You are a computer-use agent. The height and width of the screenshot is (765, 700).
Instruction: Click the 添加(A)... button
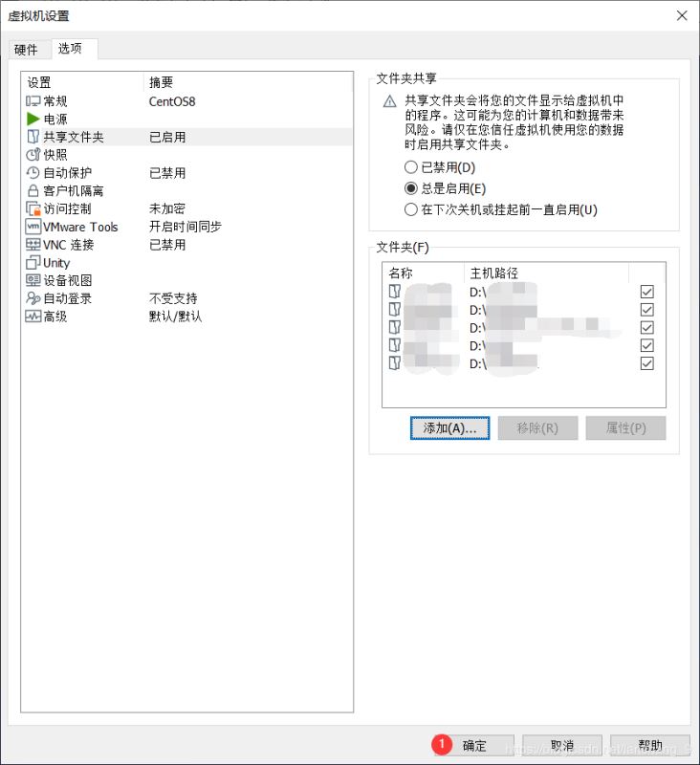449,428
